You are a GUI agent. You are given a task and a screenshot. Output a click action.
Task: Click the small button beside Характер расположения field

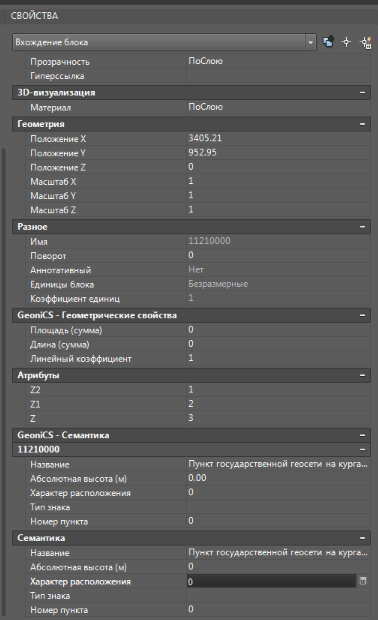(363, 581)
